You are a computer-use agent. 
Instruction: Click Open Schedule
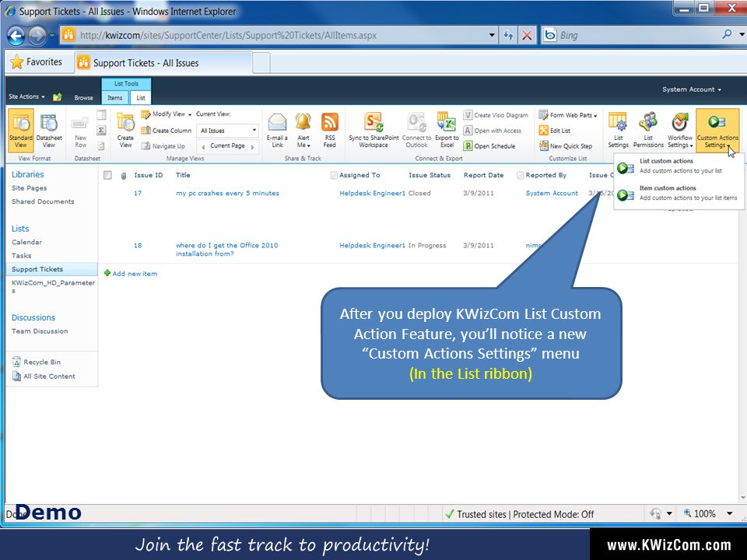click(489, 146)
